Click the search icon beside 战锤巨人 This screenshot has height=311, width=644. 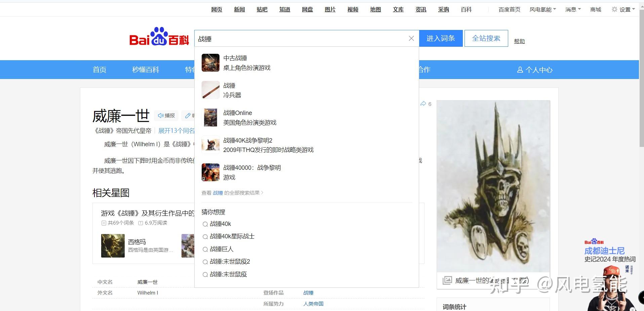click(x=205, y=249)
